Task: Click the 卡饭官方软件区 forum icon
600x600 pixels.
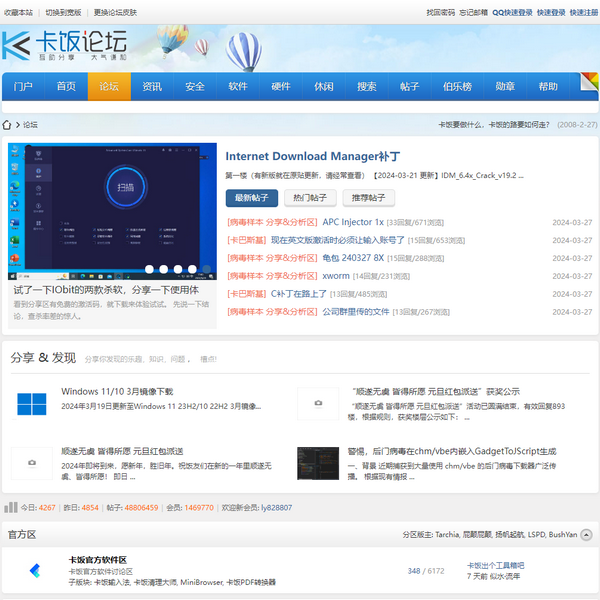Action: [x=34, y=570]
